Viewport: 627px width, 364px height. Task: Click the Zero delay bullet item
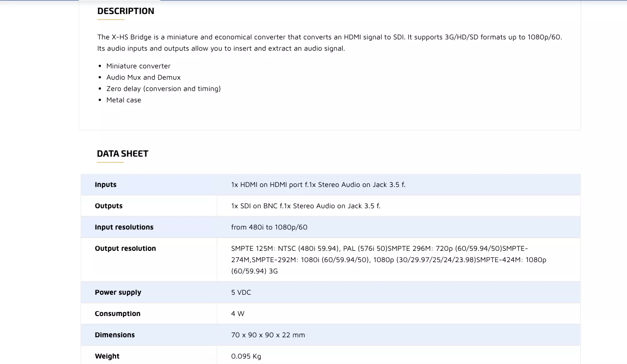point(163,89)
